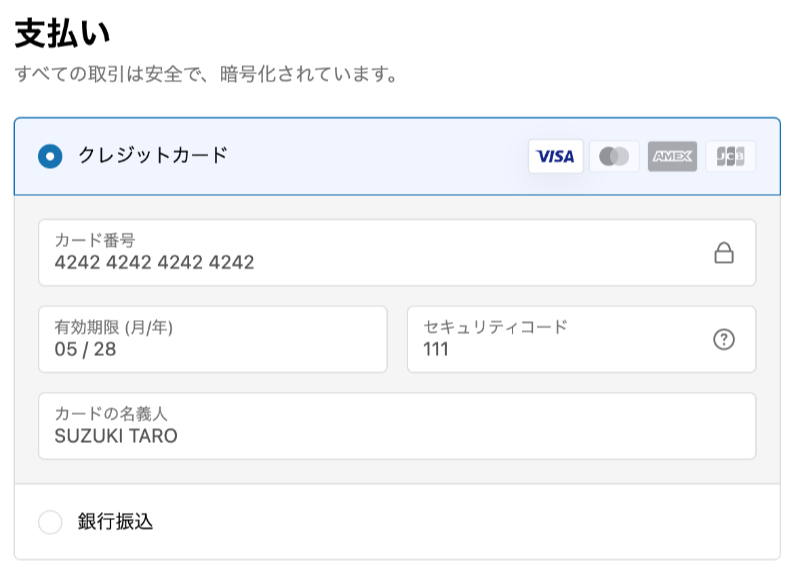800x575 pixels.
Task: Click the AMEX card logo
Action: click(x=672, y=156)
